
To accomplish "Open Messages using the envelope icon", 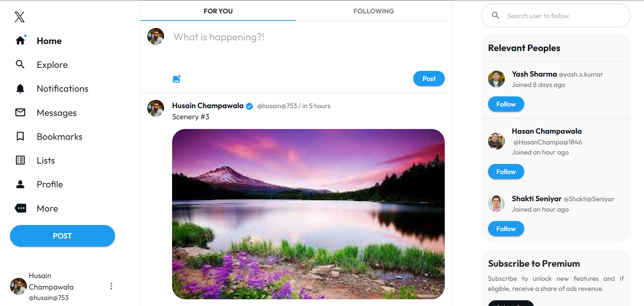I will [20, 113].
